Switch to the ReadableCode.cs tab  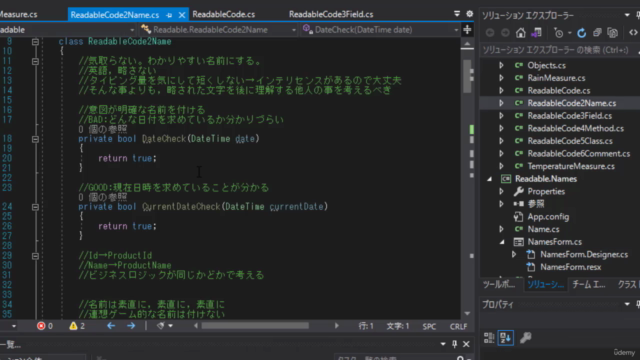click(223, 14)
